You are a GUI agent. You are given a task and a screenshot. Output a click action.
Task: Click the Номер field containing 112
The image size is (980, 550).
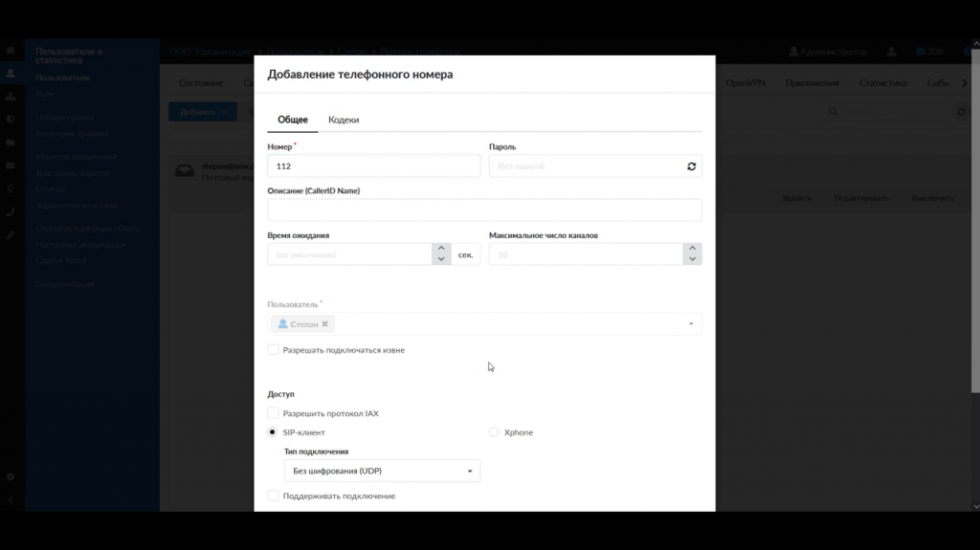pyautogui.click(x=374, y=166)
